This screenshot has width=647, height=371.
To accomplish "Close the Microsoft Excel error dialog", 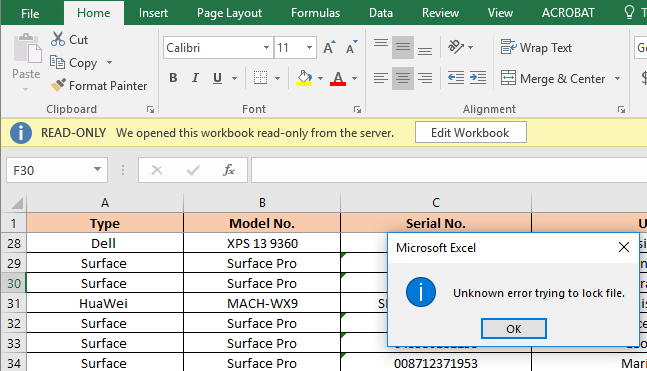I will (x=624, y=247).
